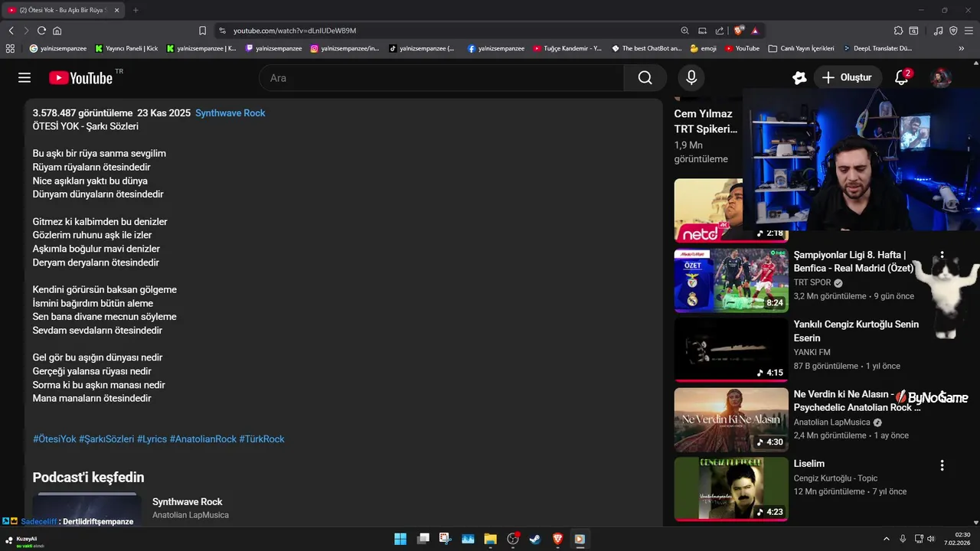Open Synthwave Rock link beside date
The height and width of the screenshot is (551, 980).
(x=230, y=112)
